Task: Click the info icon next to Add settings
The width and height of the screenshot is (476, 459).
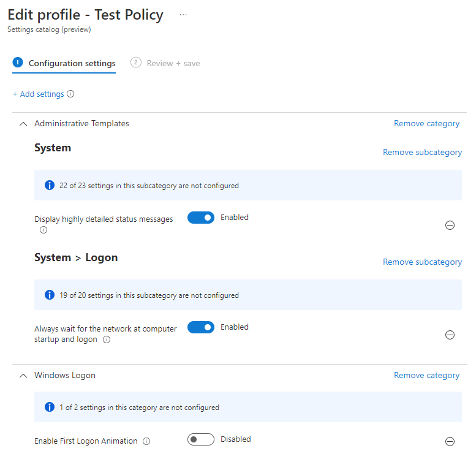Action: tap(70, 94)
